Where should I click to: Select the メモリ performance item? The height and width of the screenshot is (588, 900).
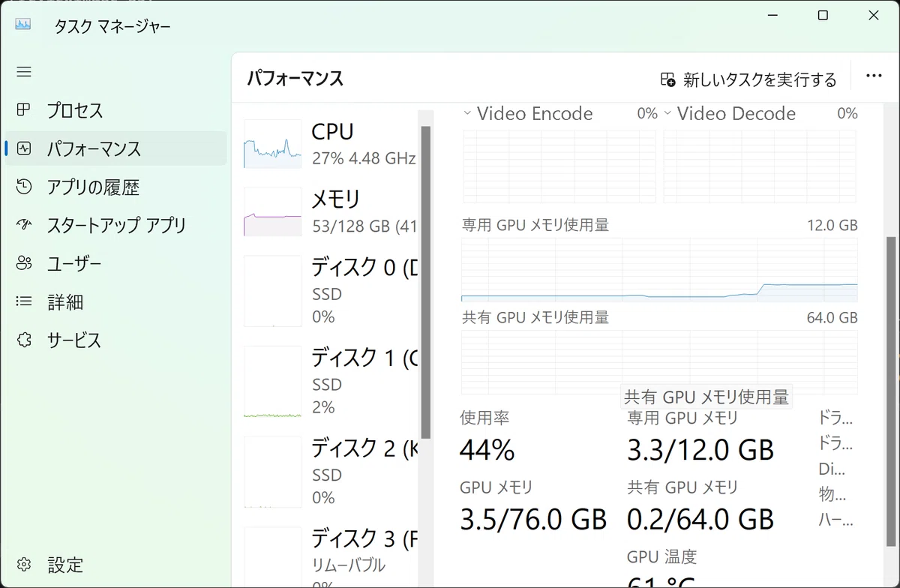point(330,212)
